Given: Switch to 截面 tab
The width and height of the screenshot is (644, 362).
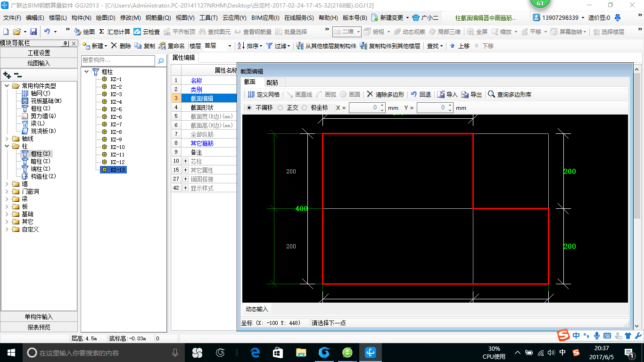Looking at the screenshot, I should tap(249, 82).
